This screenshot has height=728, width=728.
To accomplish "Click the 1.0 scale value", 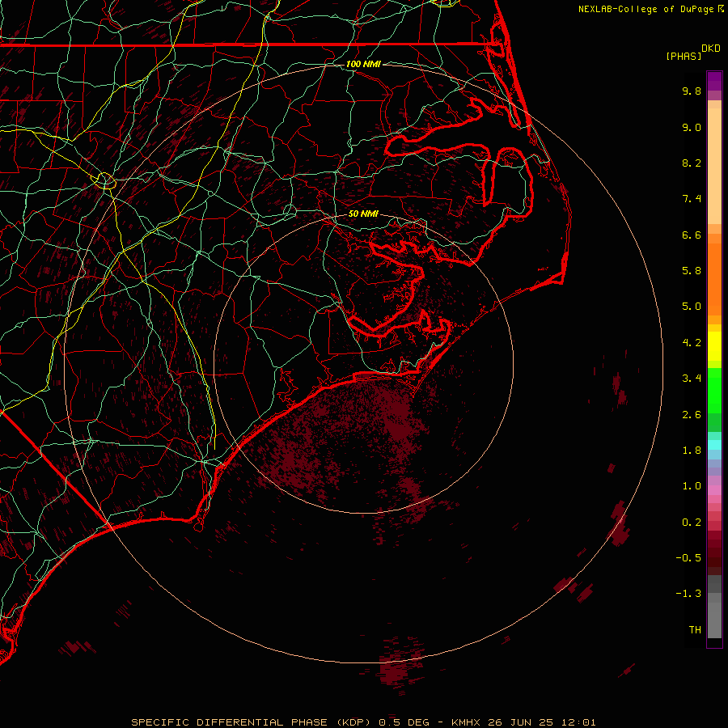I will 692,486.
